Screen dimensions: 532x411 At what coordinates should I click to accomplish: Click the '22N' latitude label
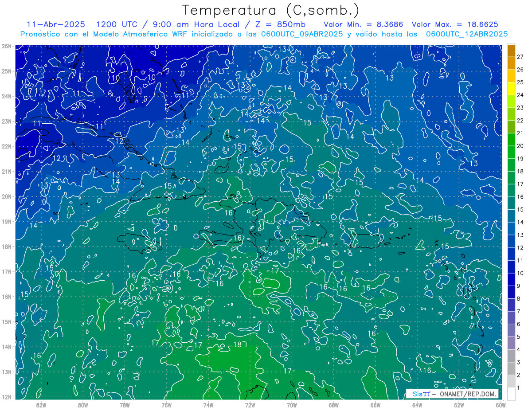(x=6, y=146)
